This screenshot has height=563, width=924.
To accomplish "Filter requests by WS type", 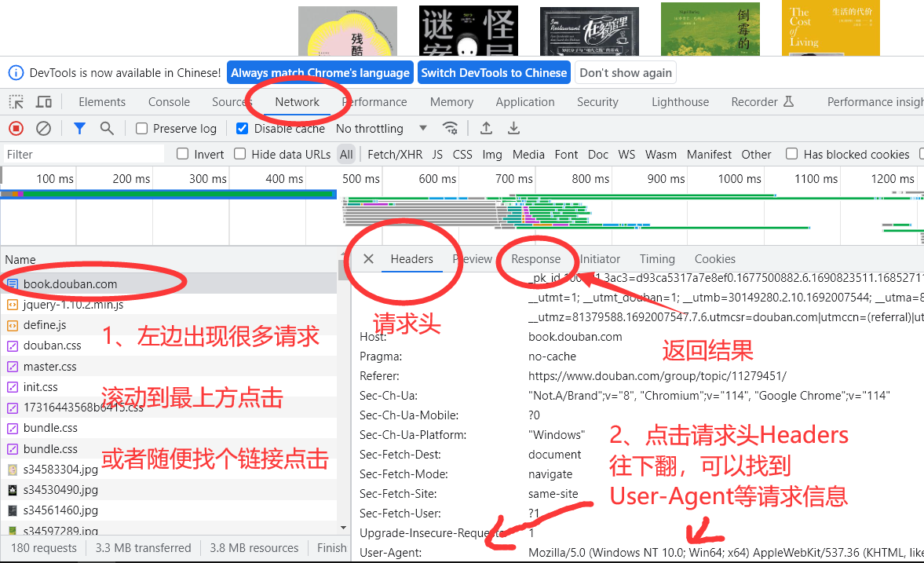I will 626,155.
